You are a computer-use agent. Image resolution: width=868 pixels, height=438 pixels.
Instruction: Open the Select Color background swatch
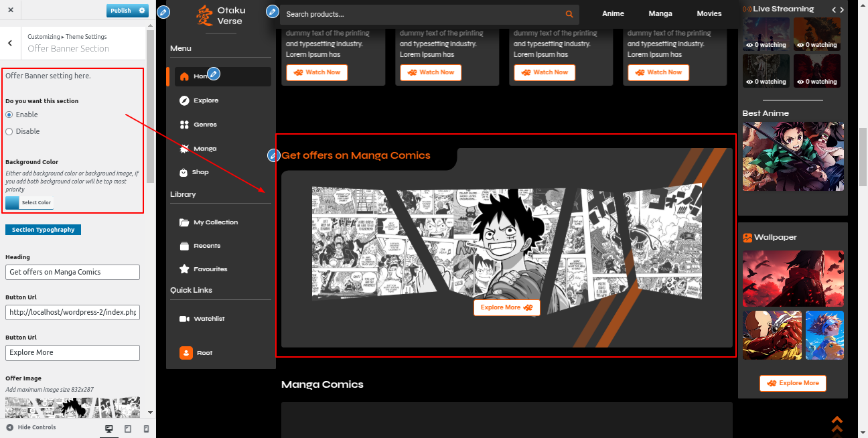pyautogui.click(x=29, y=202)
